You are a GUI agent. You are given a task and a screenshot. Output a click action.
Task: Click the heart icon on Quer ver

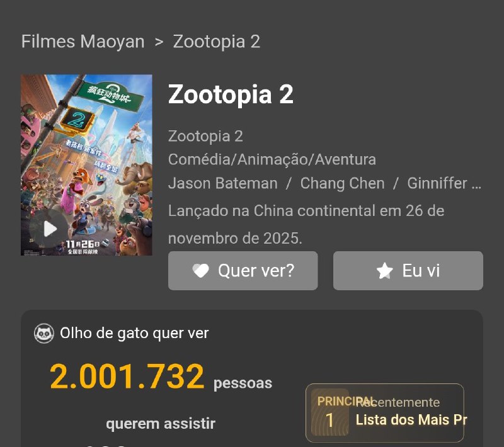point(200,271)
